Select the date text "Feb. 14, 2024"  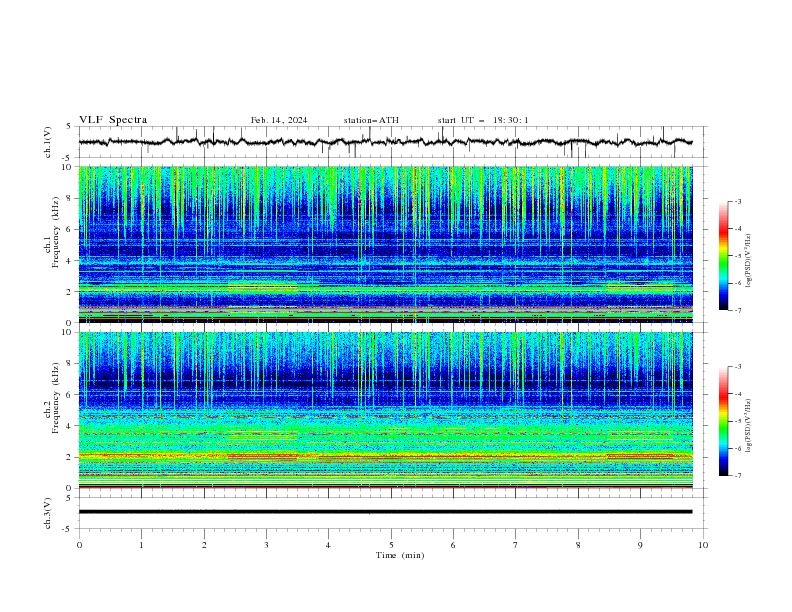279,120
